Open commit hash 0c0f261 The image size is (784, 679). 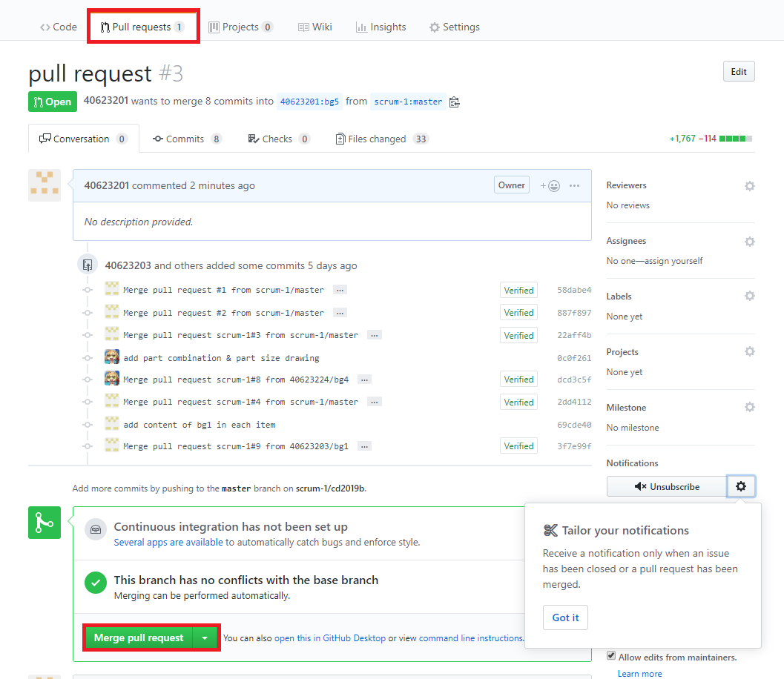pos(574,358)
